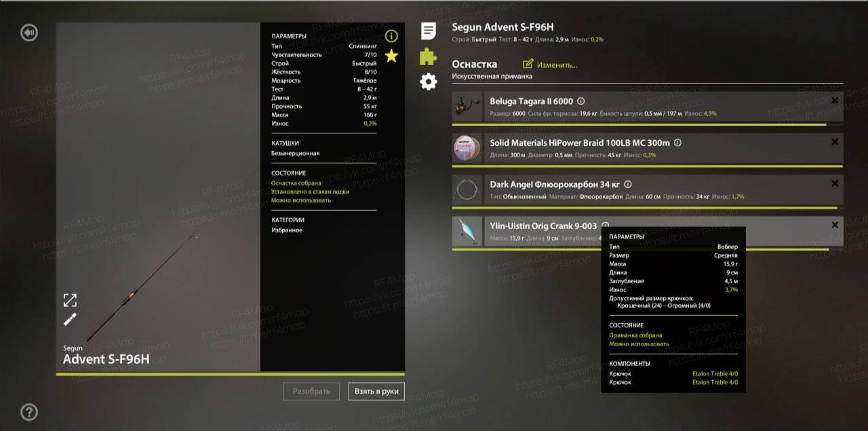Click the Segun Advent S-F96H heading

click(503, 27)
